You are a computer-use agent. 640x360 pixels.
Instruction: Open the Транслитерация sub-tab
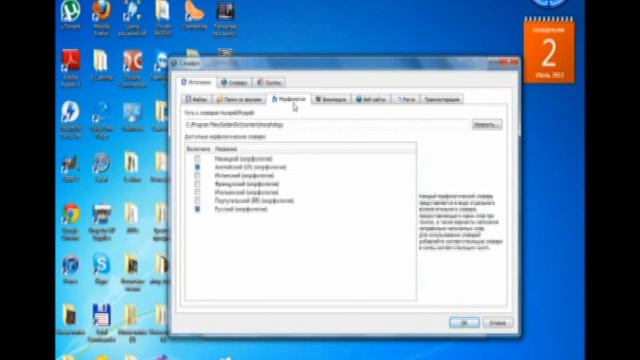[442, 99]
